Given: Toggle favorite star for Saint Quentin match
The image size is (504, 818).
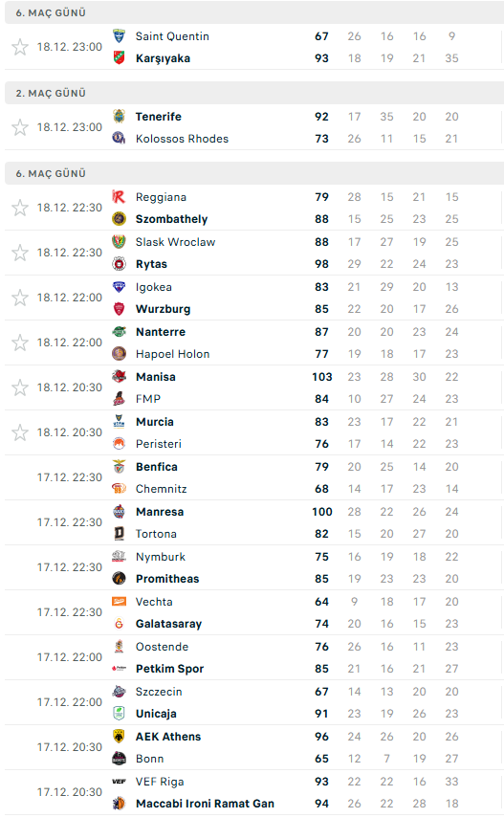Looking at the screenshot, I should (20, 47).
